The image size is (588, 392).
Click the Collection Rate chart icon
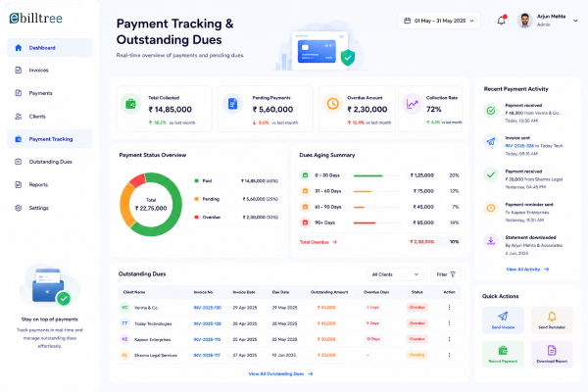click(x=413, y=104)
